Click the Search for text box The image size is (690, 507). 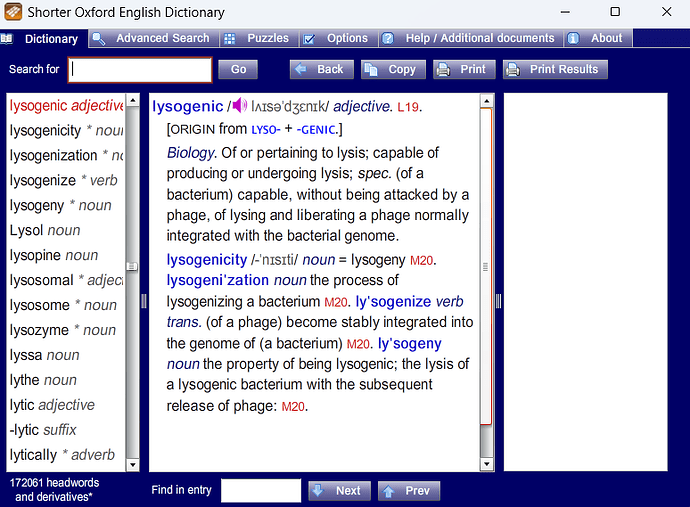[x=141, y=70]
